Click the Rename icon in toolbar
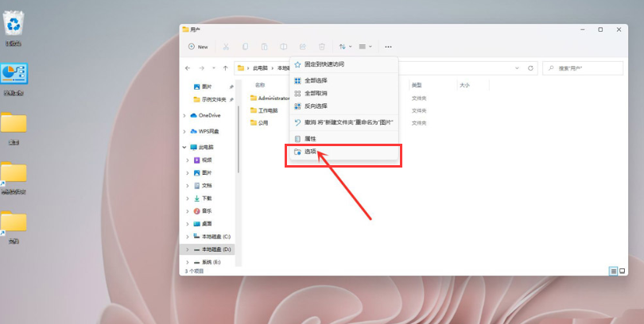The image size is (644, 324). pyautogui.click(x=284, y=47)
